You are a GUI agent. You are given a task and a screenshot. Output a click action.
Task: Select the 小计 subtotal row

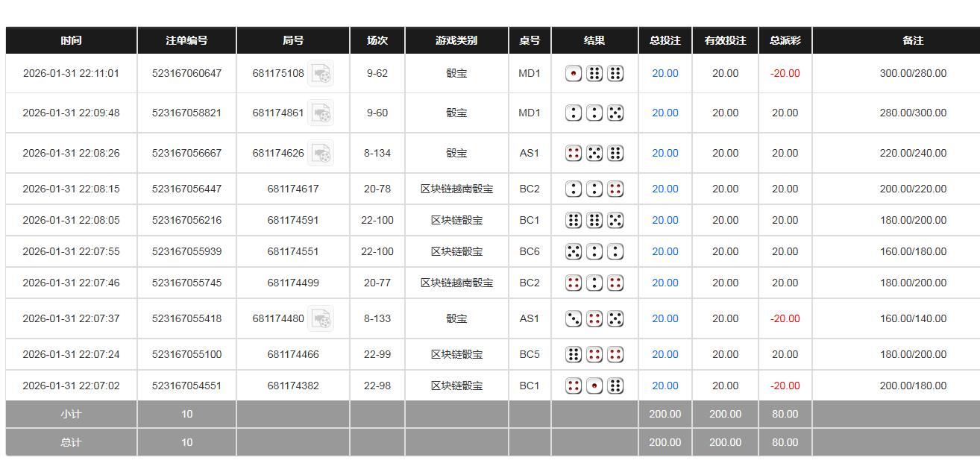tap(71, 414)
